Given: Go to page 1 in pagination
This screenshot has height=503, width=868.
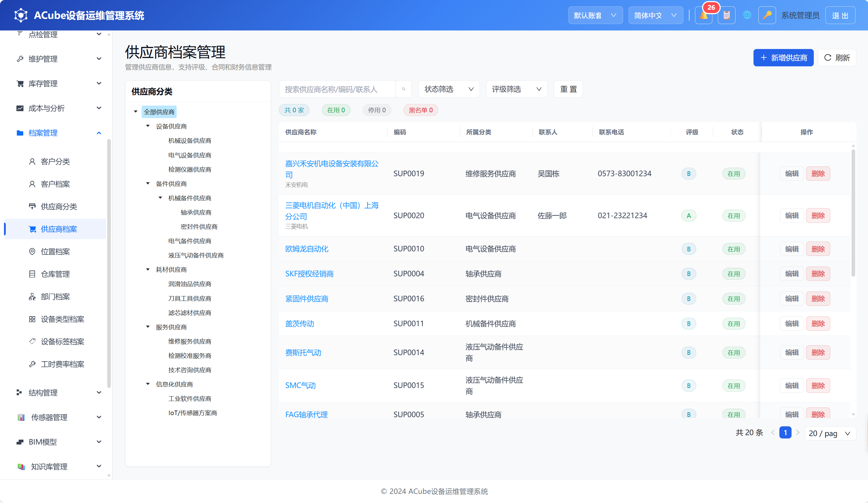Looking at the screenshot, I should pyautogui.click(x=785, y=432).
